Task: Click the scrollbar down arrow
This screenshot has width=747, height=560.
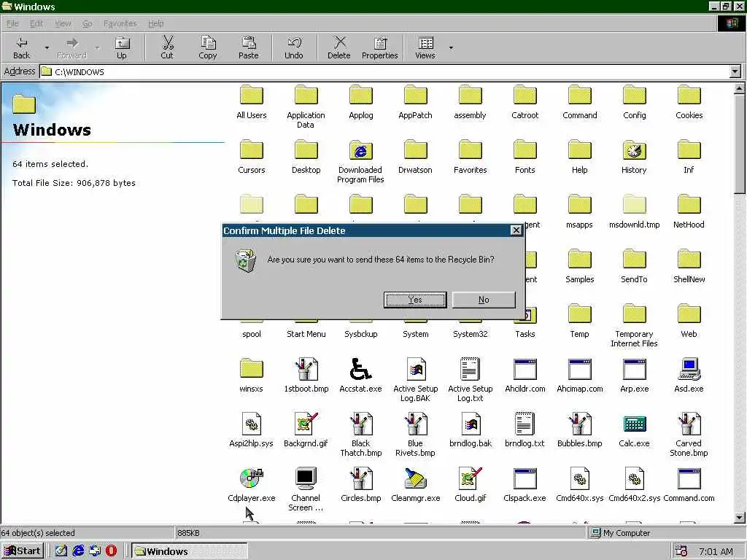Action: pos(739,518)
